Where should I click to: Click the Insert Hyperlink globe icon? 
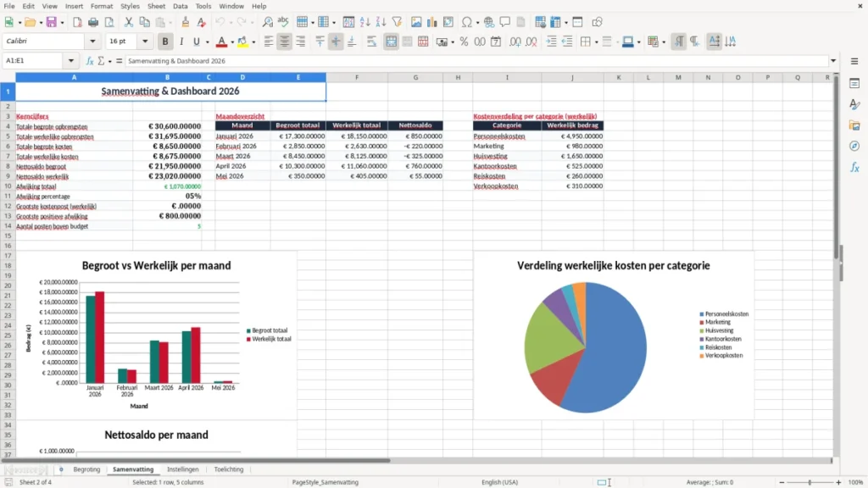pos(489,22)
